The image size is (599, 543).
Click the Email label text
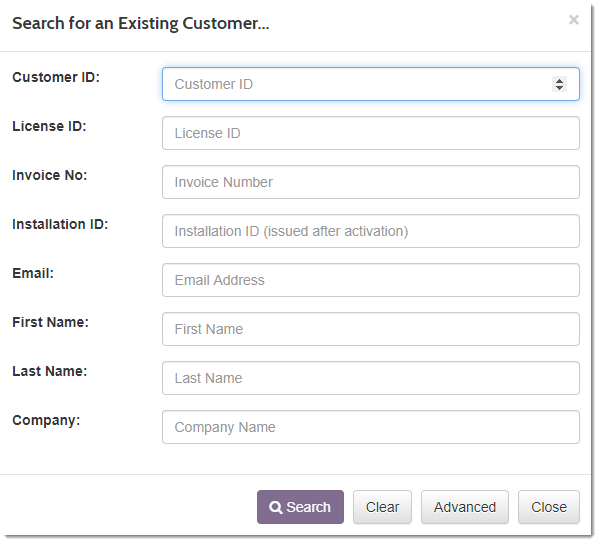tap(33, 273)
